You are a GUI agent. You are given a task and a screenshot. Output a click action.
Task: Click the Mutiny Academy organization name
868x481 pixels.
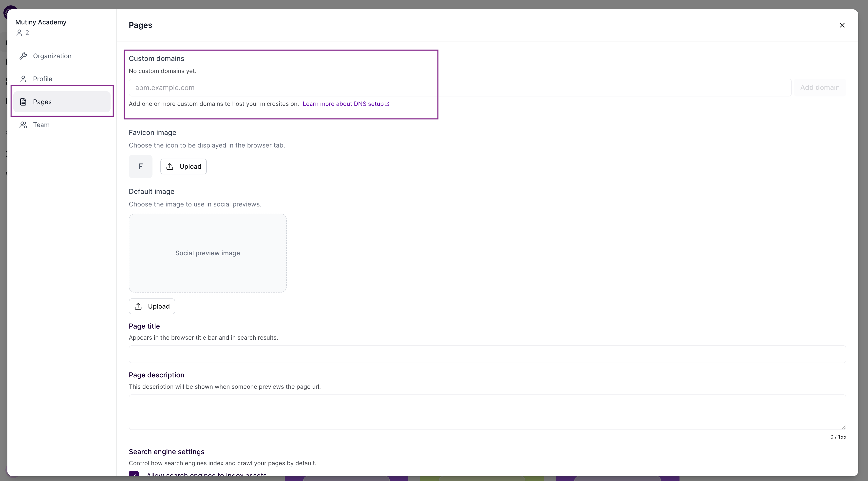(x=41, y=22)
